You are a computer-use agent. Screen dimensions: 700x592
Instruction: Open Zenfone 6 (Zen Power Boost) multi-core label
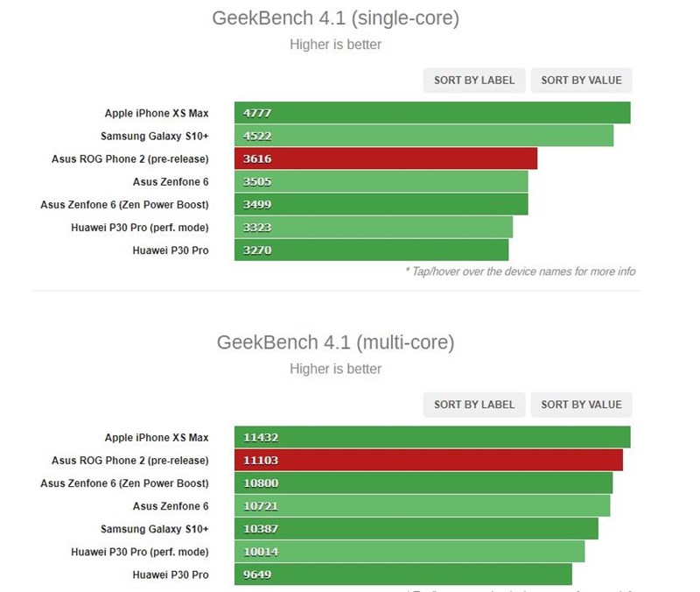125,483
